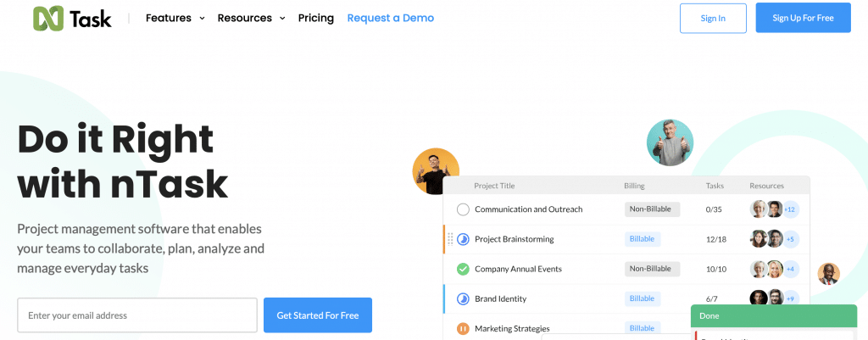Open the +12 resources badge

tap(790, 209)
